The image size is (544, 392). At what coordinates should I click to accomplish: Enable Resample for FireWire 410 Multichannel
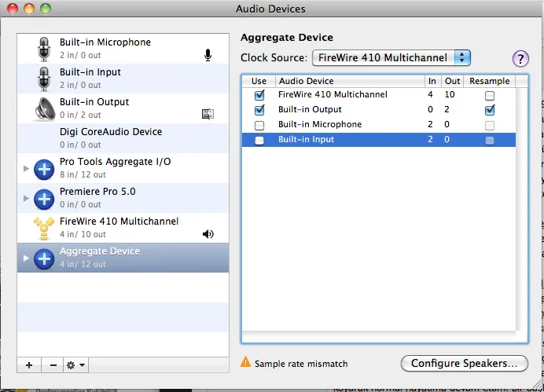(x=490, y=95)
